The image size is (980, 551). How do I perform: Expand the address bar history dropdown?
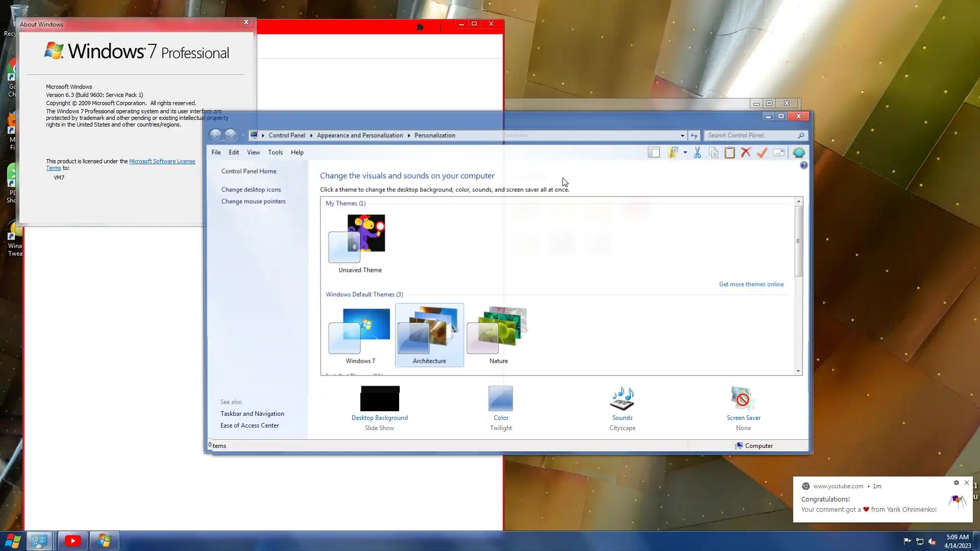pos(682,136)
